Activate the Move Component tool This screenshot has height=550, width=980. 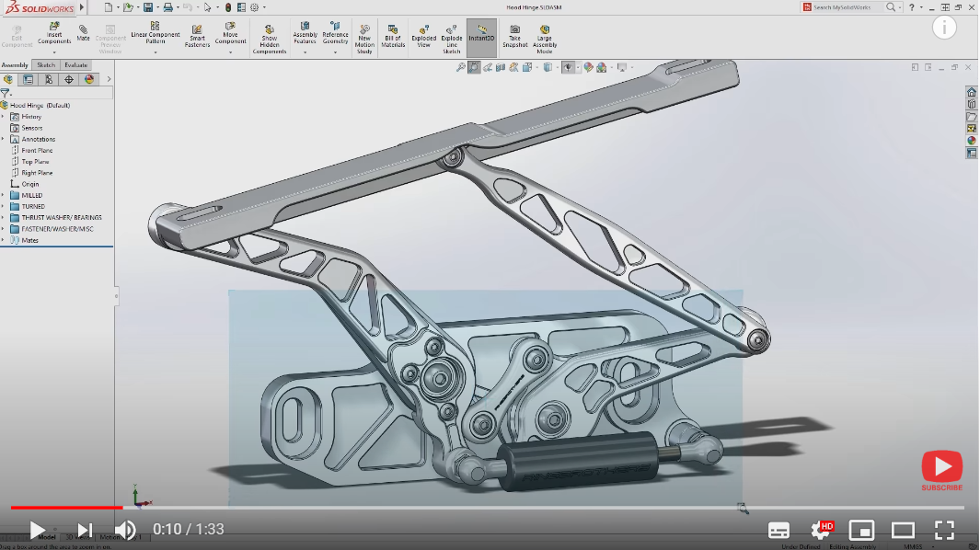(230, 33)
